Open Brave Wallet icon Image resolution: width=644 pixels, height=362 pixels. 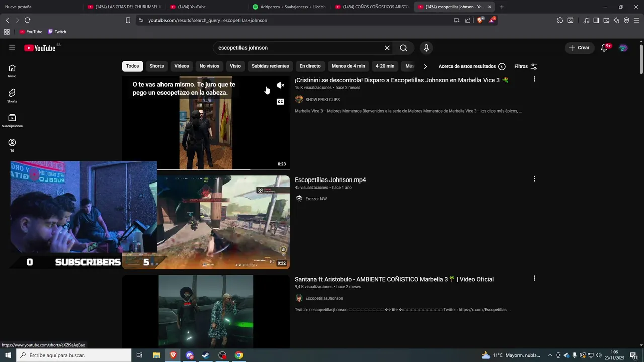606,20
